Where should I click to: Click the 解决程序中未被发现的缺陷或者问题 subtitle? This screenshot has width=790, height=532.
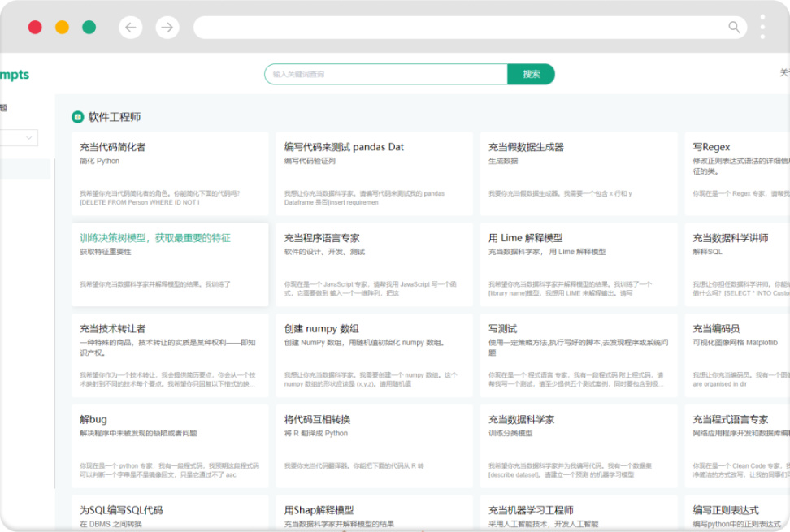(138, 434)
